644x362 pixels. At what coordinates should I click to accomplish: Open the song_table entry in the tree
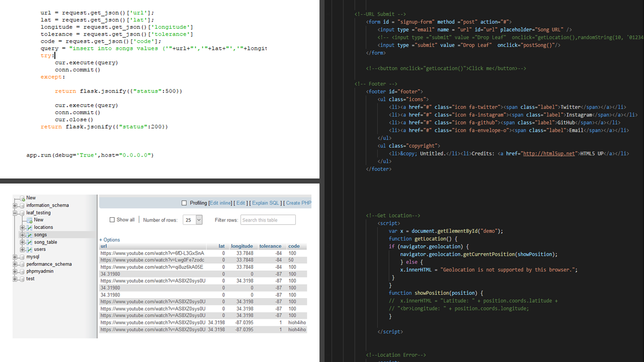tap(45, 242)
